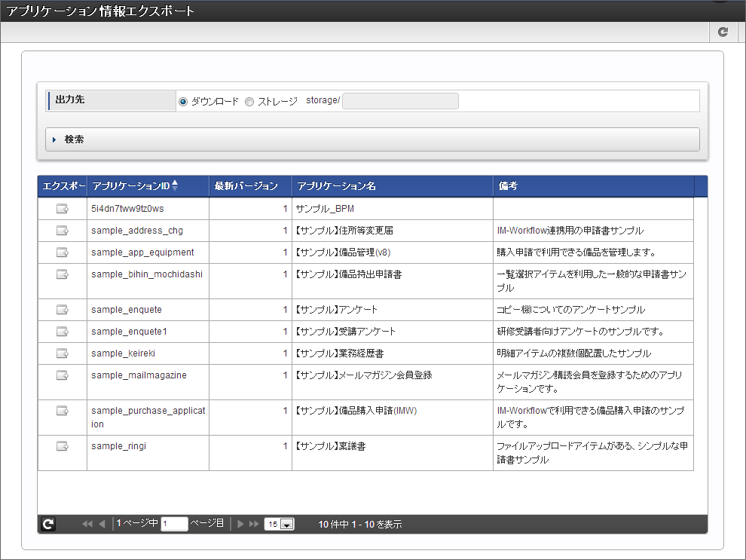Open the page size dropdown showing 15

click(x=279, y=523)
